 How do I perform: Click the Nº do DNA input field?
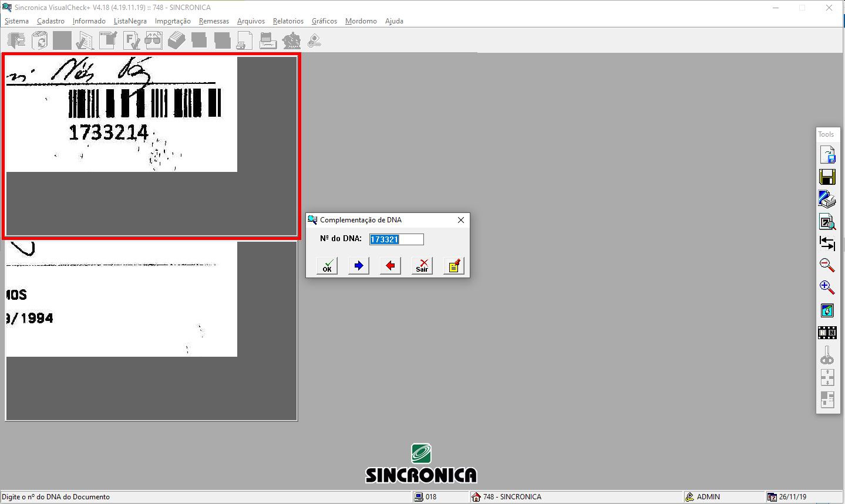pyautogui.click(x=396, y=239)
